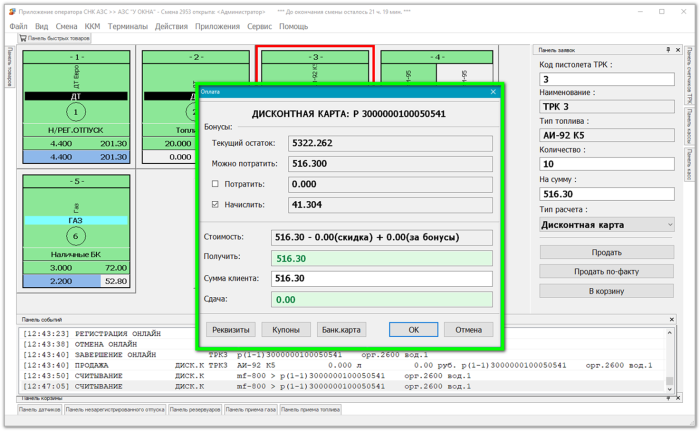Open the Панель товаров side tab
This screenshot has width=700, height=431.
10,67
